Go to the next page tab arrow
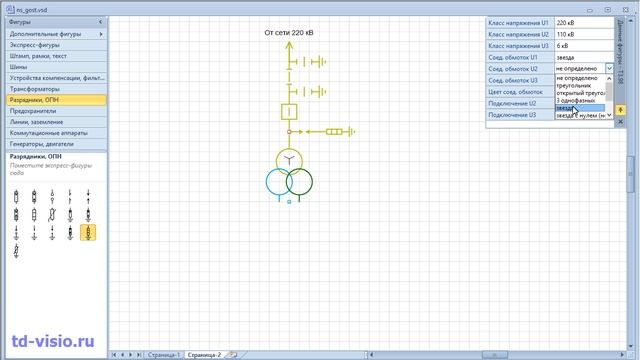The image size is (640, 360). click(x=131, y=355)
